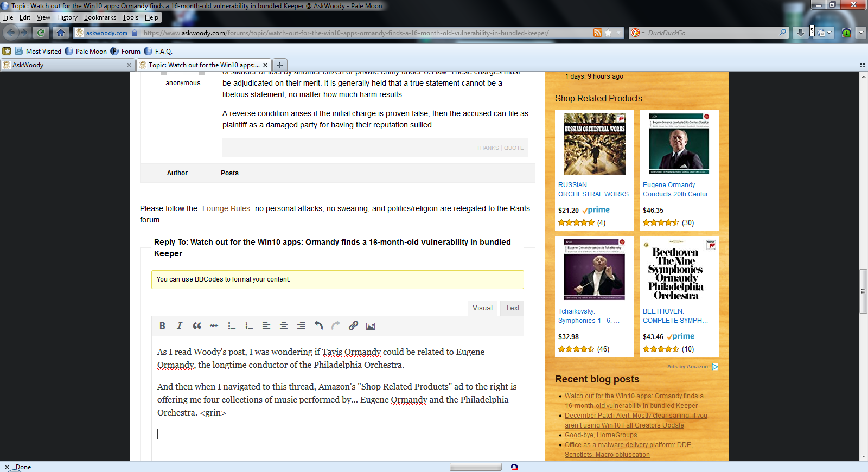Align text right in editor
868x472 pixels.
click(301, 326)
